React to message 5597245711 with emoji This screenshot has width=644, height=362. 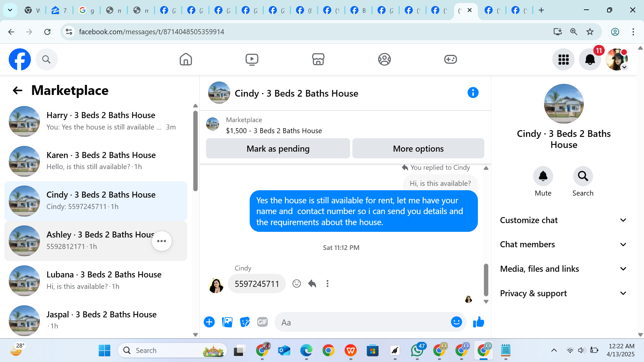point(297,284)
